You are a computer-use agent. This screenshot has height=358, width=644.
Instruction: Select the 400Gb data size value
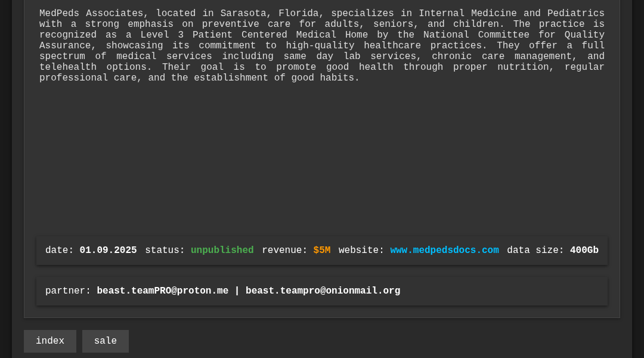(584, 251)
